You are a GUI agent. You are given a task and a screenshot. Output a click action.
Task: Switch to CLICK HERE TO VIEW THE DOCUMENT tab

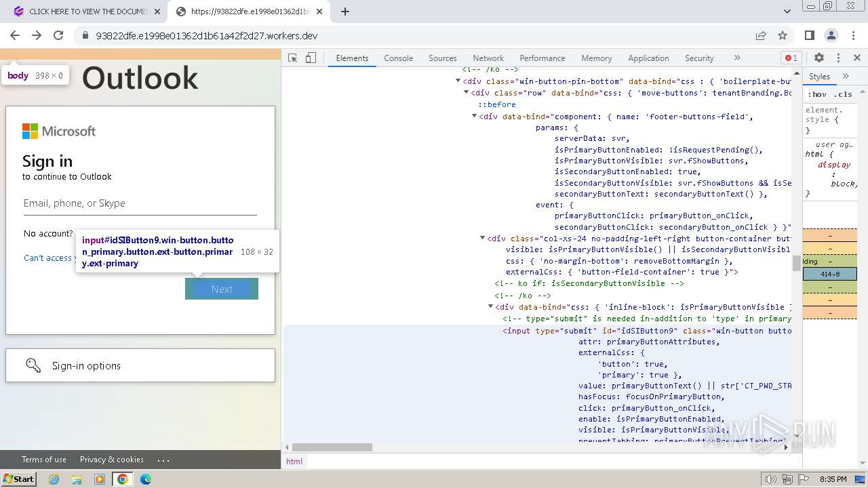point(87,12)
